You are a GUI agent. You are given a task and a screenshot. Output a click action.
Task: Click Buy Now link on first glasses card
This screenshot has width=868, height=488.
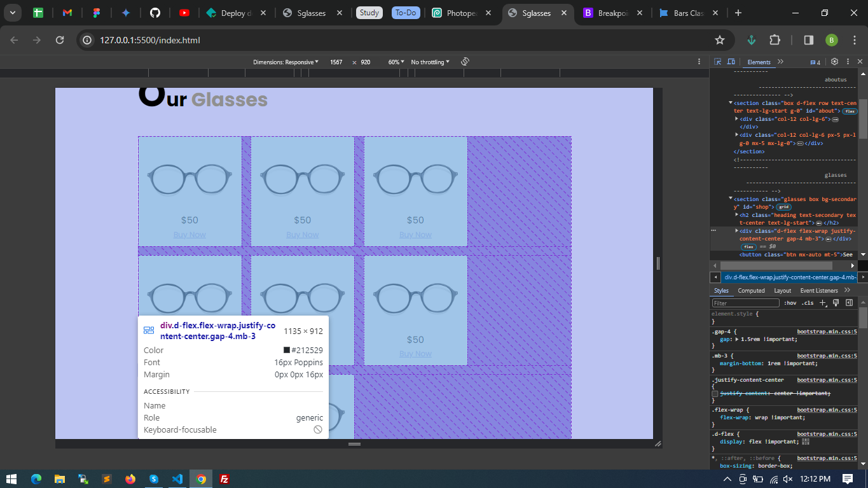[189, 235]
